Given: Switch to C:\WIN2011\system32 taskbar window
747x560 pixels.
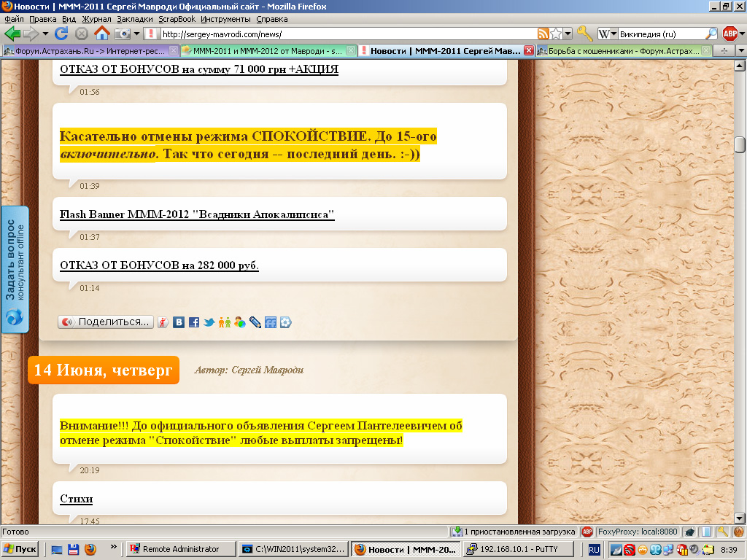Looking at the screenshot, I should point(293,549).
